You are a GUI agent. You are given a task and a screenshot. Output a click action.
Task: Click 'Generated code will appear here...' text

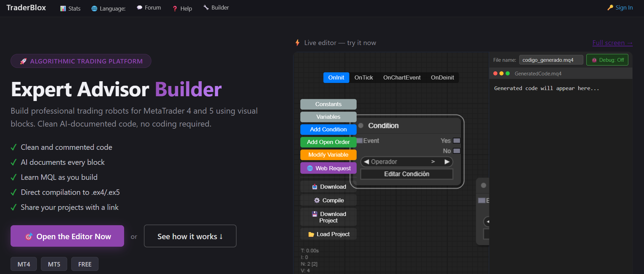pos(546,88)
